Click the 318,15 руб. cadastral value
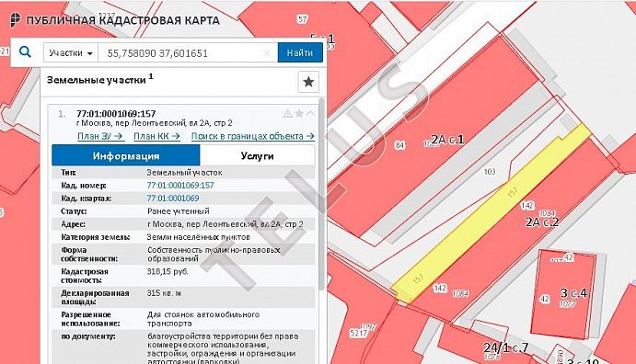 tap(168, 272)
